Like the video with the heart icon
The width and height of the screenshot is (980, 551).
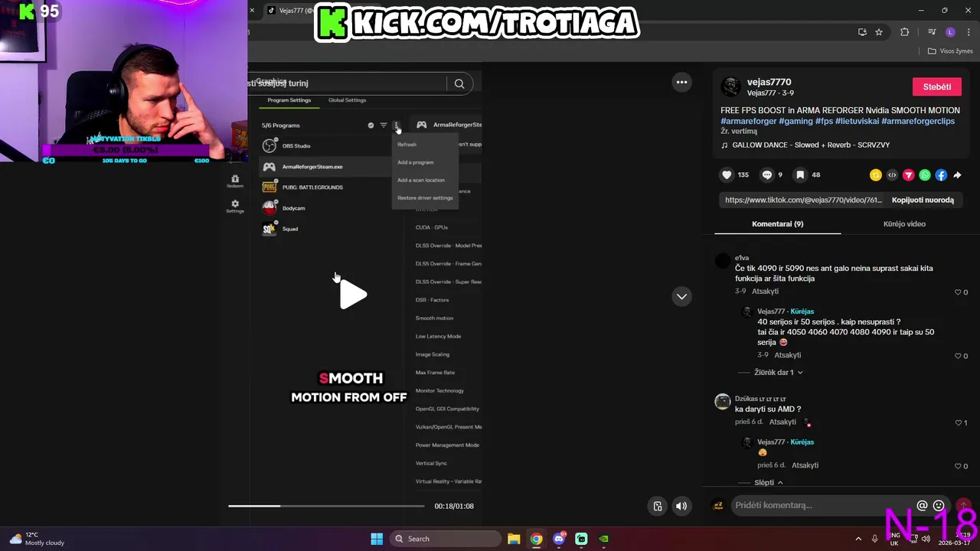coord(727,175)
